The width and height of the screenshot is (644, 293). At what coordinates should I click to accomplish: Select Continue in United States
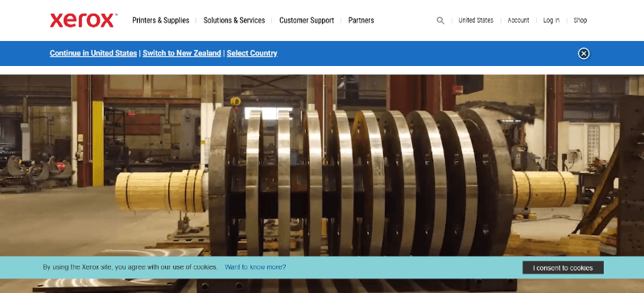pos(93,53)
